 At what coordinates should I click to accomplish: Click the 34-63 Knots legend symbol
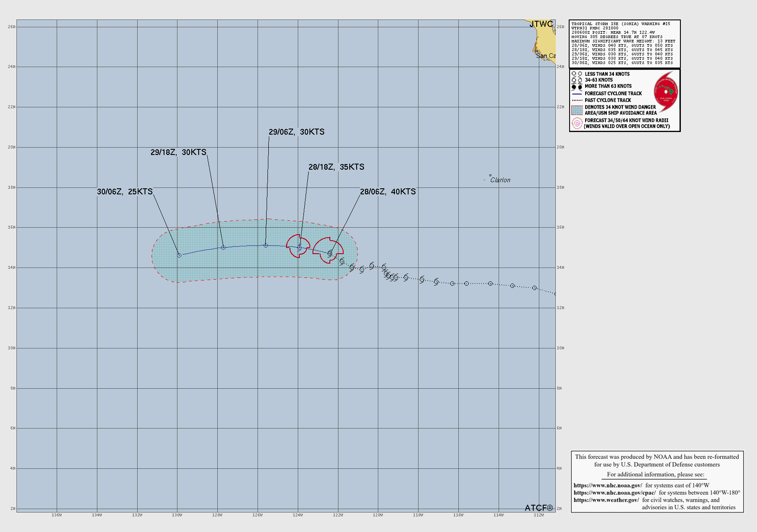coord(577,80)
